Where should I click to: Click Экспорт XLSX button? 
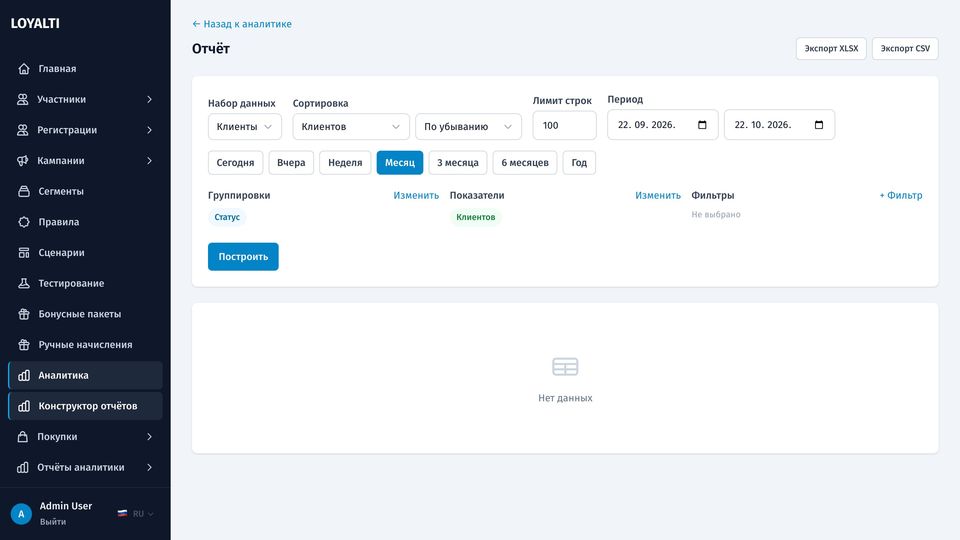tap(831, 48)
